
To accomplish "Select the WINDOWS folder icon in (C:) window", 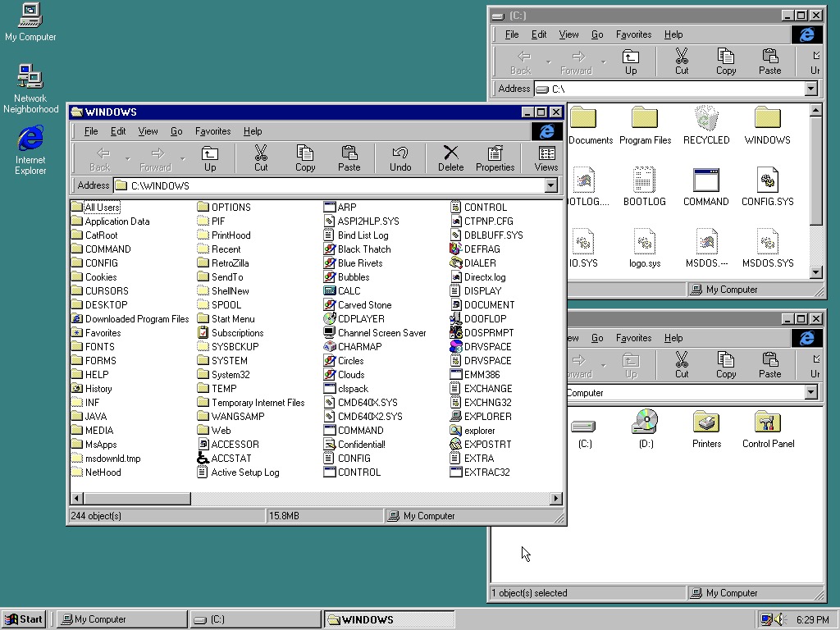I will click(768, 126).
